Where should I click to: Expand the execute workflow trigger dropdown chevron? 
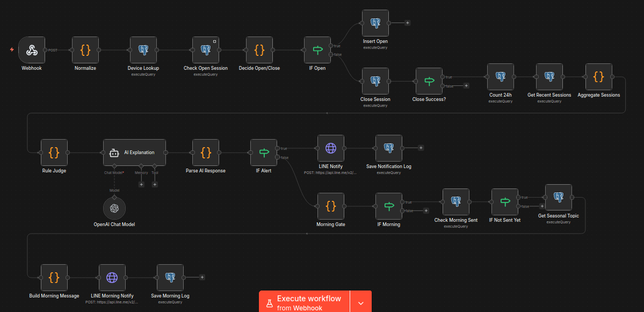[x=361, y=303]
